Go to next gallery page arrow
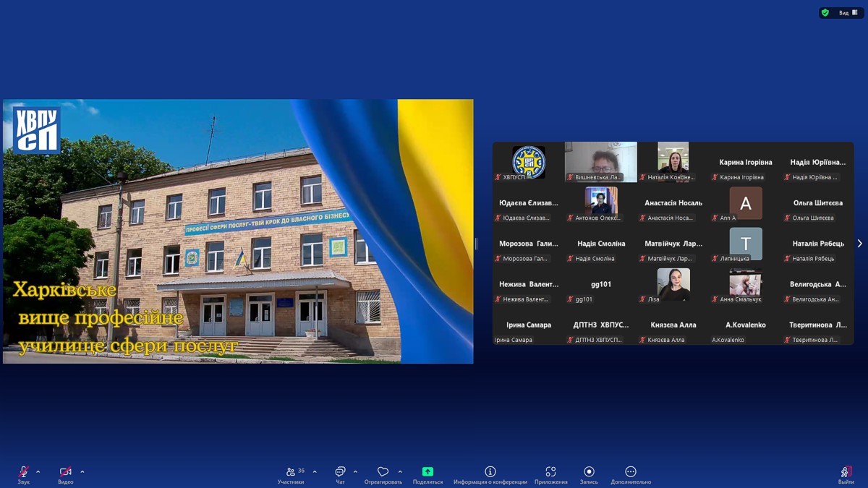The height and width of the screenshot is (488, 868). click(859, 244)
